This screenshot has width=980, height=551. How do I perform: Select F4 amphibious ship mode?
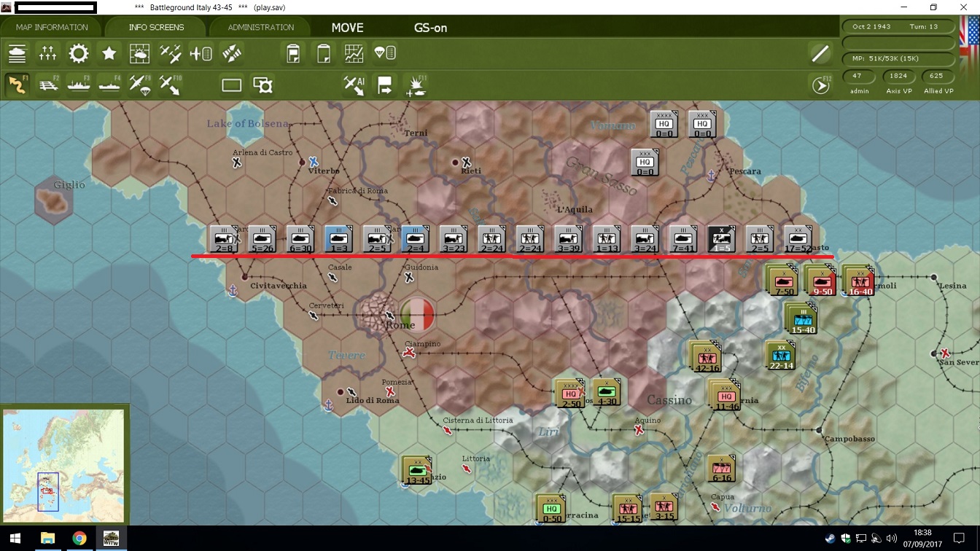(x=109, y=85)
